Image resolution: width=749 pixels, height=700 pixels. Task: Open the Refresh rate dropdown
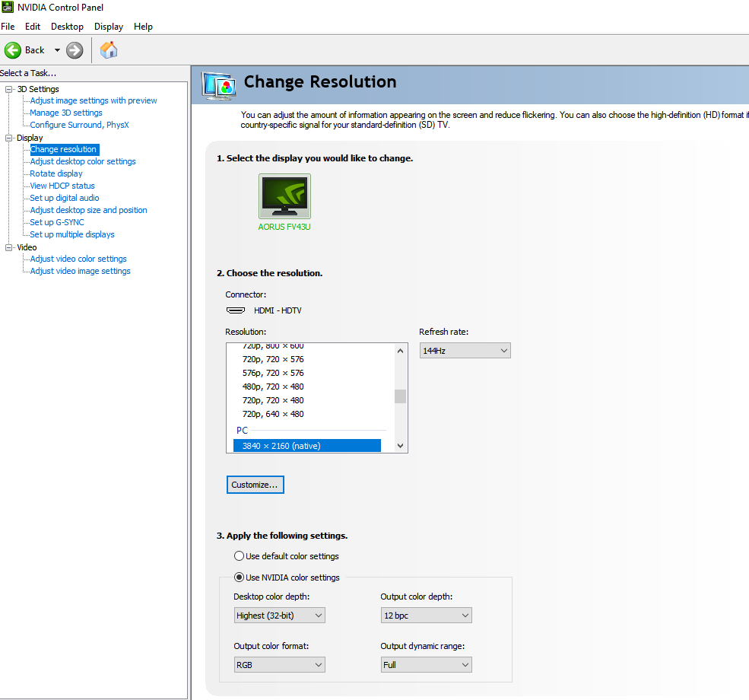pyautogui.click(x=465, y=350)
